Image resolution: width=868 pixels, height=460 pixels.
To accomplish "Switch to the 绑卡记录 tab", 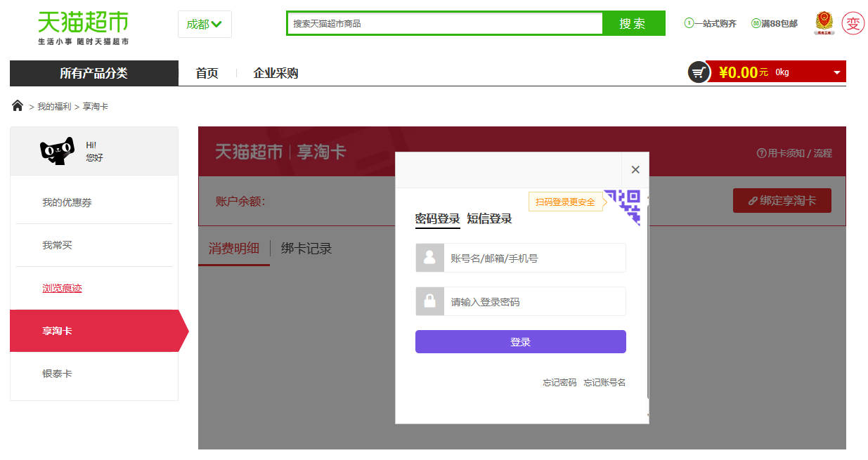I will pos(306,249).
